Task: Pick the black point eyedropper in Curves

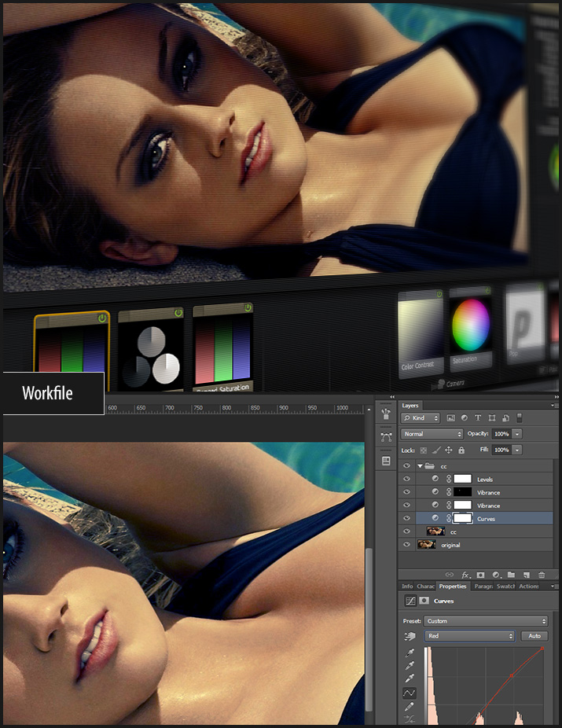Action: click(410, 653)
